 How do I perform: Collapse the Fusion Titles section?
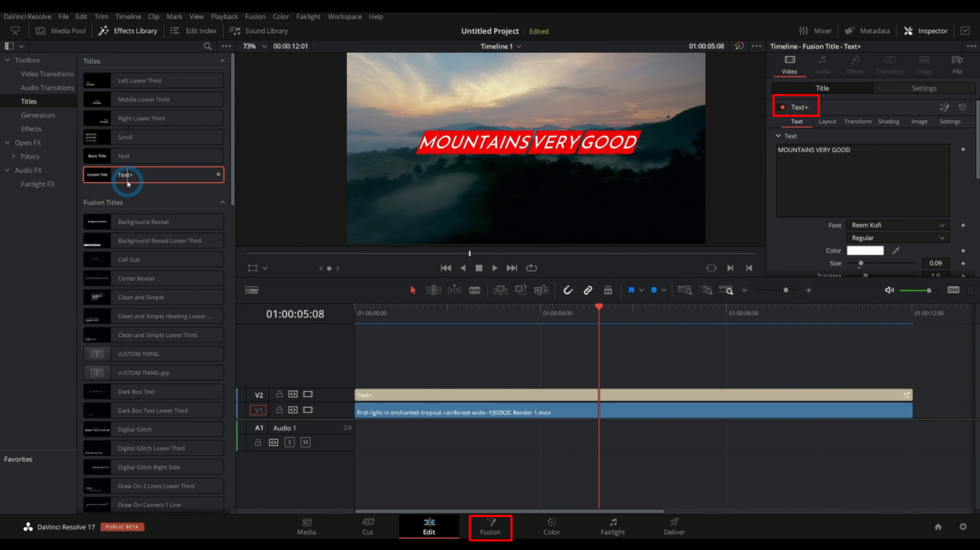click(223, 202)
